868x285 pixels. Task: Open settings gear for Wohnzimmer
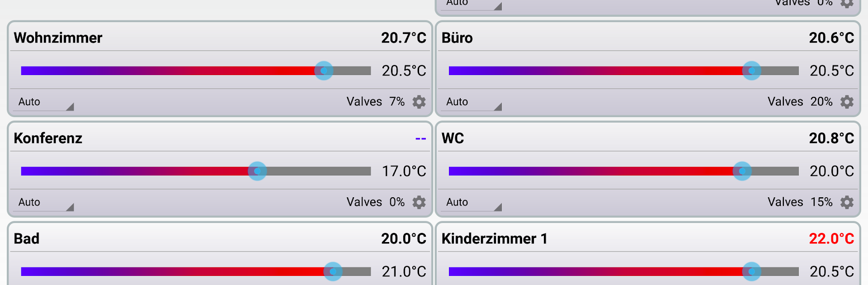point(419,102)
